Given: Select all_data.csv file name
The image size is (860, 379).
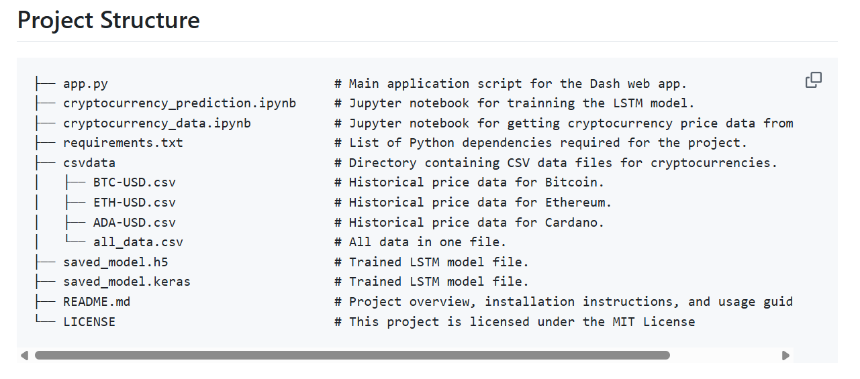Looking at the screenshot, I should click(138, 242).
